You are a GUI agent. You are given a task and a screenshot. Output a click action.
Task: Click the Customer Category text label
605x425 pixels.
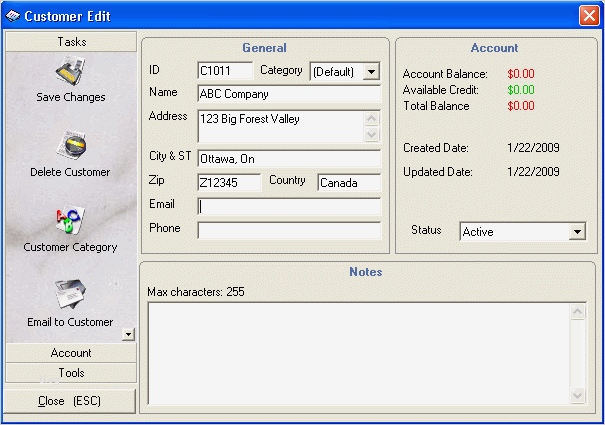[x=70, y=247]
